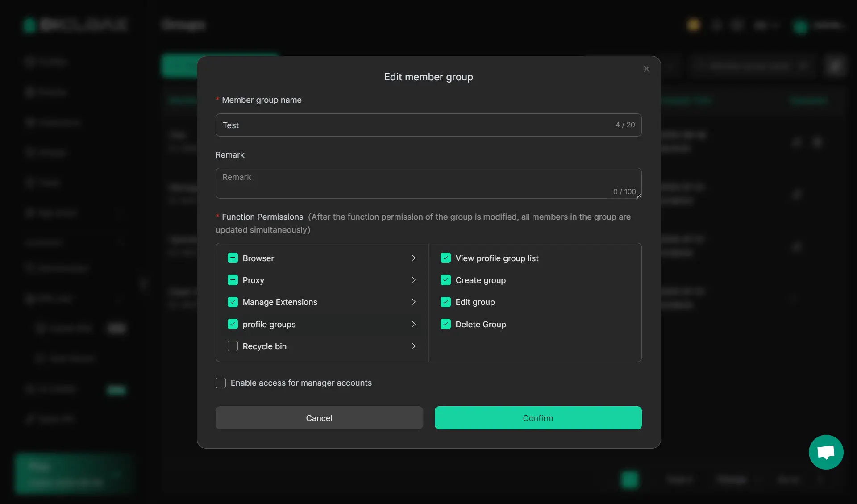The image size is (857, 504).
Task: Uncheck View profile group list permission
Action: tap(445, 258)
